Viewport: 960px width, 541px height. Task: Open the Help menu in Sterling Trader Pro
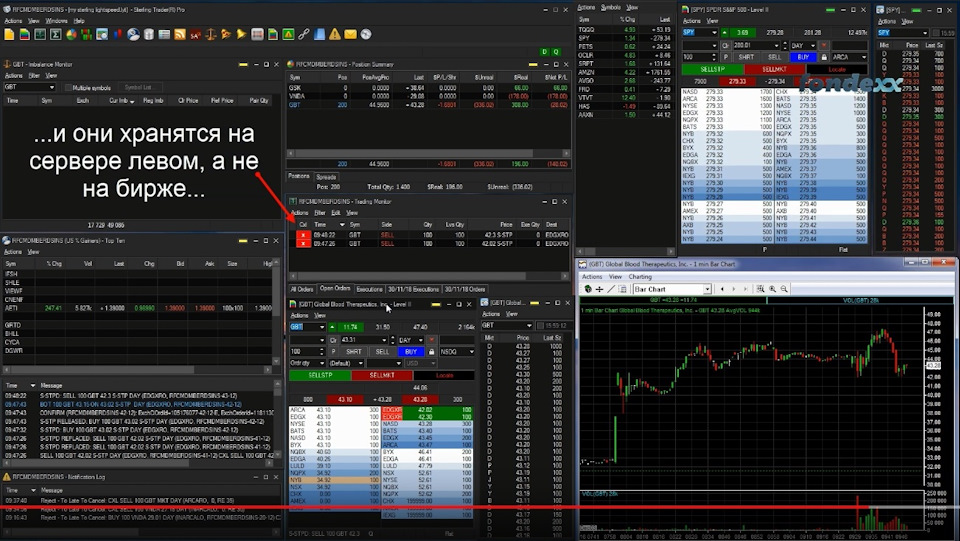[79, 21]
